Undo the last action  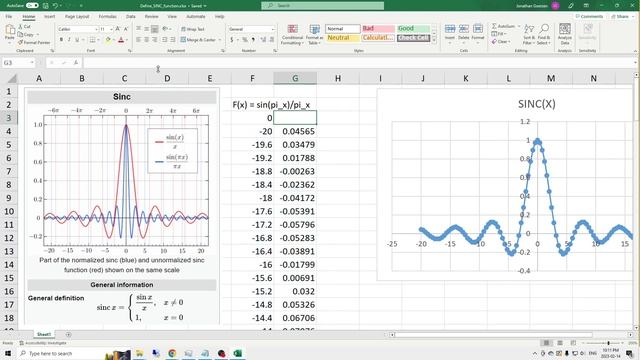pyautogui.click(x=55, y=6)
